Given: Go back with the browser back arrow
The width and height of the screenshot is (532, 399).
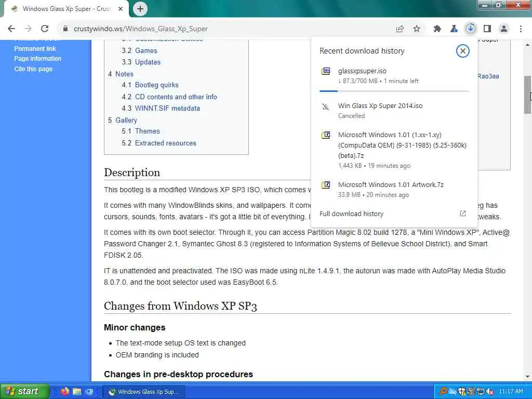Looking at the screenshot, I should click(11, 29).
